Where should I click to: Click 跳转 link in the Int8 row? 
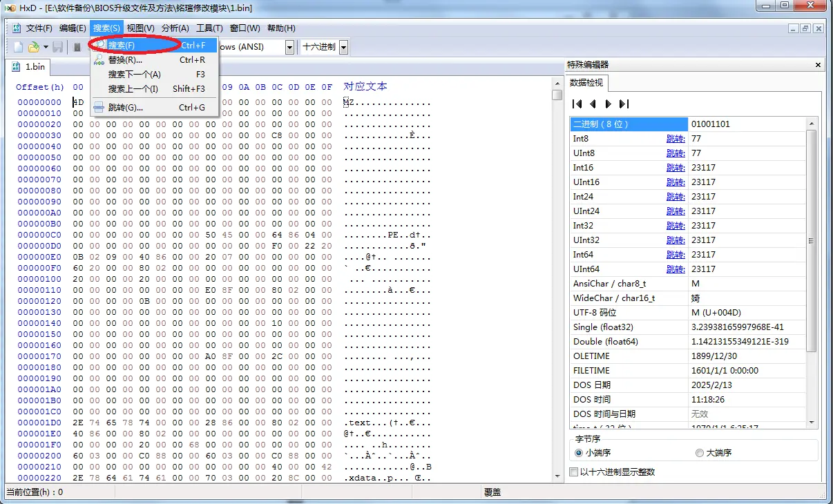(676, 139)
